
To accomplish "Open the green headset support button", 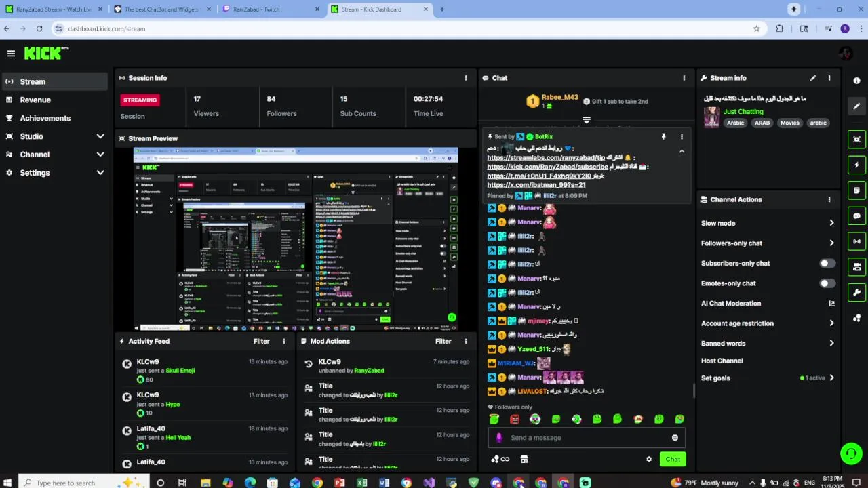I will coord(851,453).
